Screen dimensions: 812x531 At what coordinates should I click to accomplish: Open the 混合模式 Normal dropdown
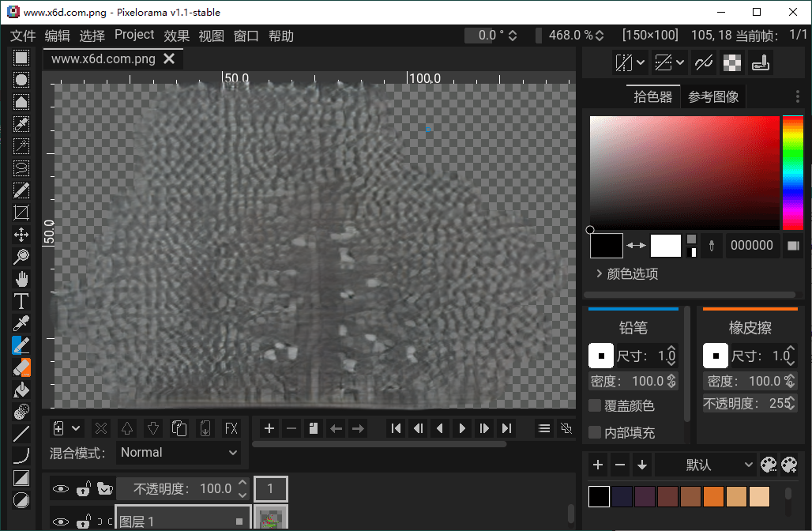tap(179, 452)
